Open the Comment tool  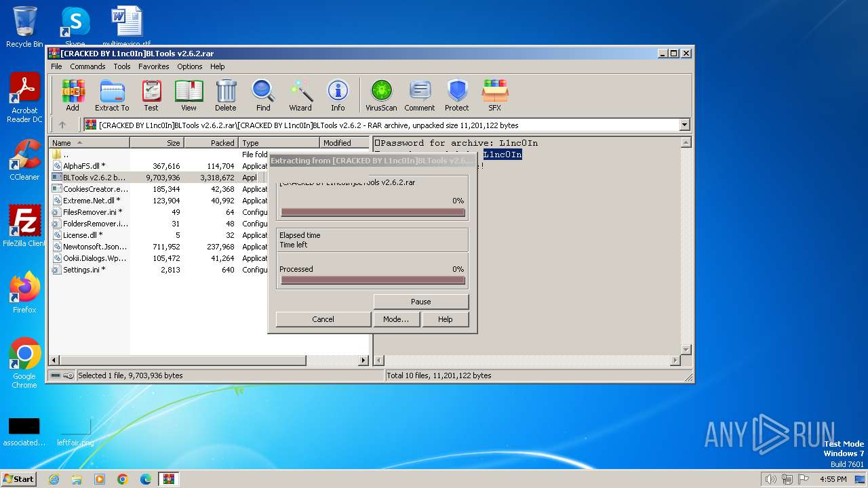click(420, 96)
